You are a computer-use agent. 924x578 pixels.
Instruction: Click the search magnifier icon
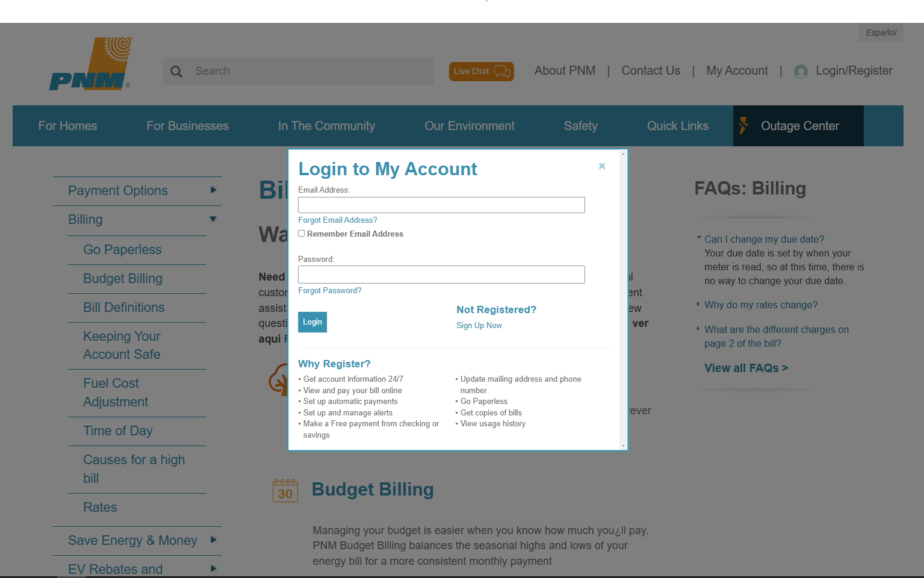coord(176,72)
